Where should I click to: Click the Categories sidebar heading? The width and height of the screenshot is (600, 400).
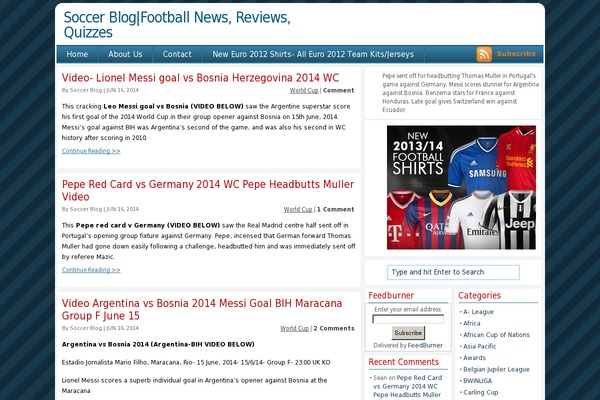pyautogui.click(x=479, y=296)
